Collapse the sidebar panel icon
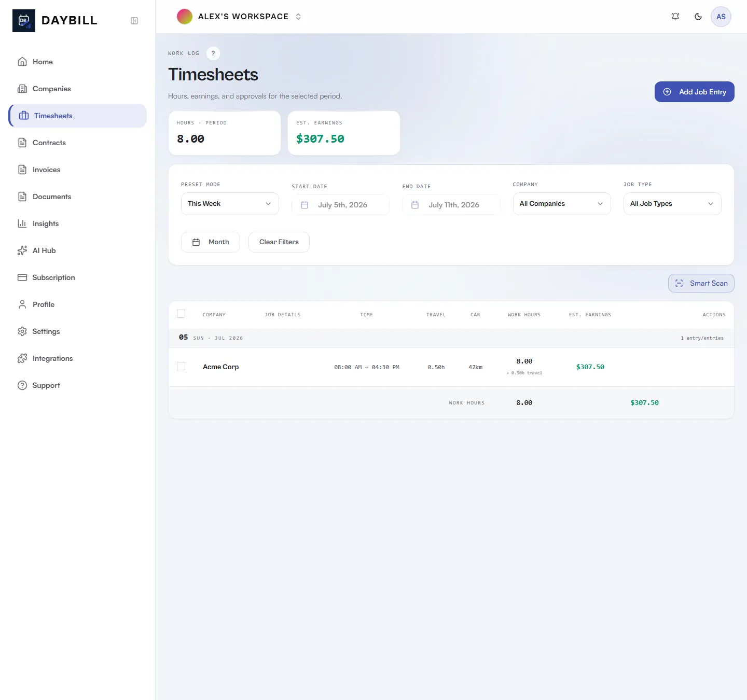This screenshot has height=700, width=747. point(134,21)
